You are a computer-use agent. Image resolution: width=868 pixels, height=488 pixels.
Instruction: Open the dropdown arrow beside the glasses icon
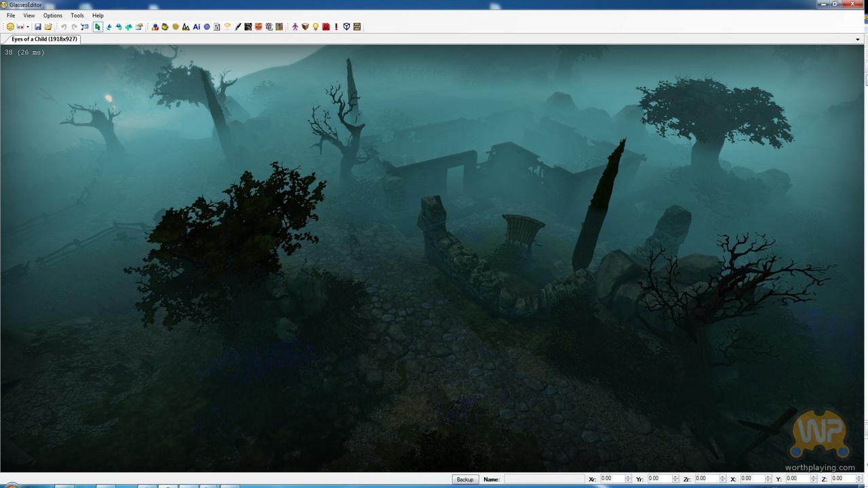point(28,27)
